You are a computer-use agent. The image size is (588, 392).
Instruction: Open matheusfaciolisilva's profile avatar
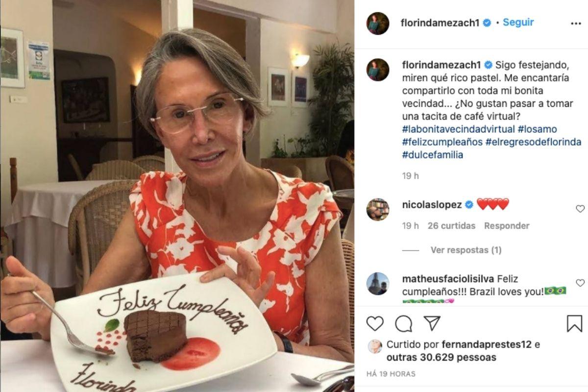coord(378,283)
